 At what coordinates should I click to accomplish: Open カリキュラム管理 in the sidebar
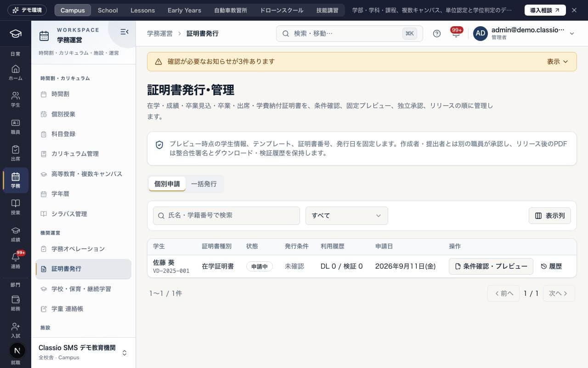[x=83, y=154]
